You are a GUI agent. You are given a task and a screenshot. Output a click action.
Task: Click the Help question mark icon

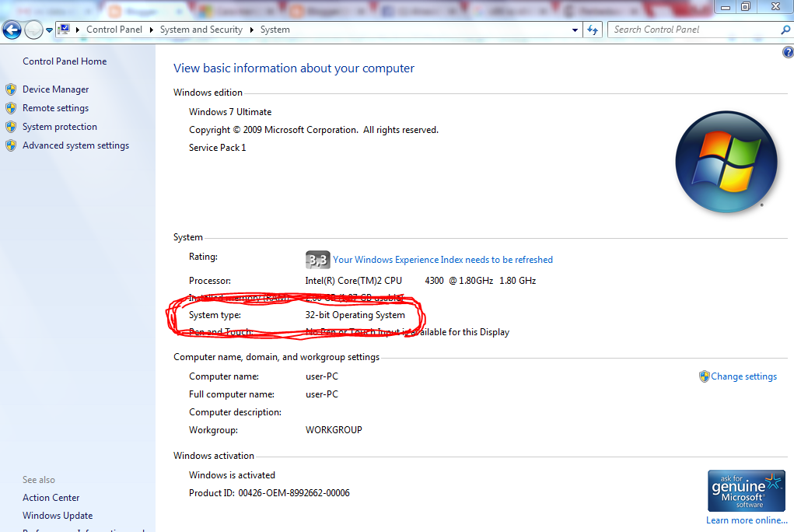click(787, 51)
